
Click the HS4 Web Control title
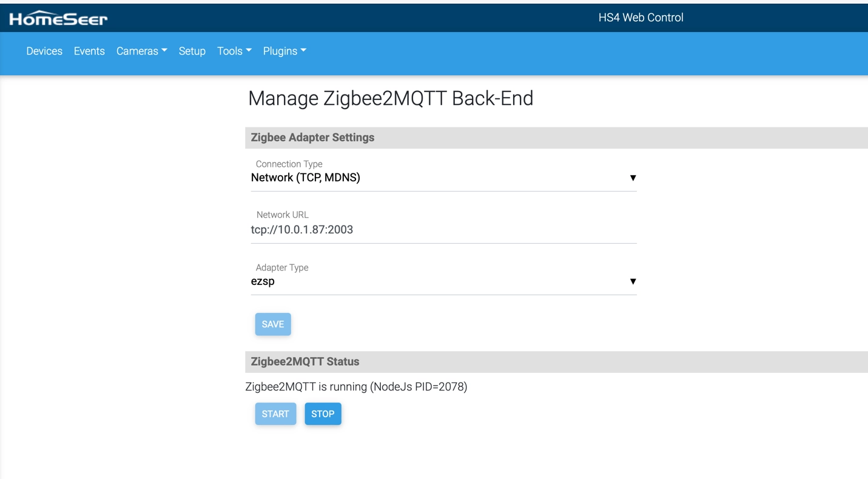(x=641, y=18)
